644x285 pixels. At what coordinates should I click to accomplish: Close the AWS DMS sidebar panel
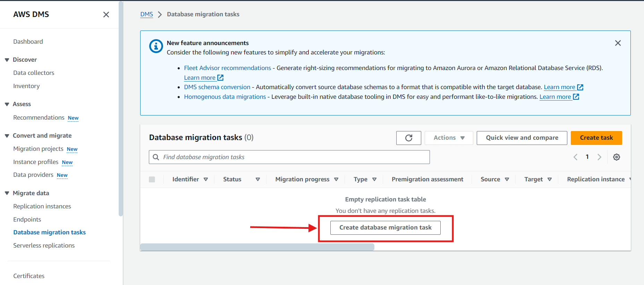pos(106,15)
